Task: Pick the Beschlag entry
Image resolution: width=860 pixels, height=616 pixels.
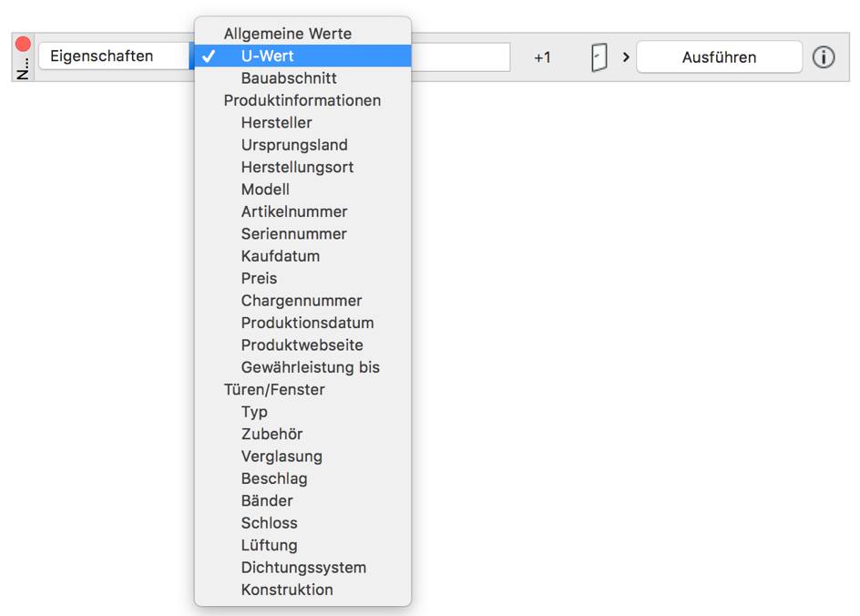Action: coord(302,478)
